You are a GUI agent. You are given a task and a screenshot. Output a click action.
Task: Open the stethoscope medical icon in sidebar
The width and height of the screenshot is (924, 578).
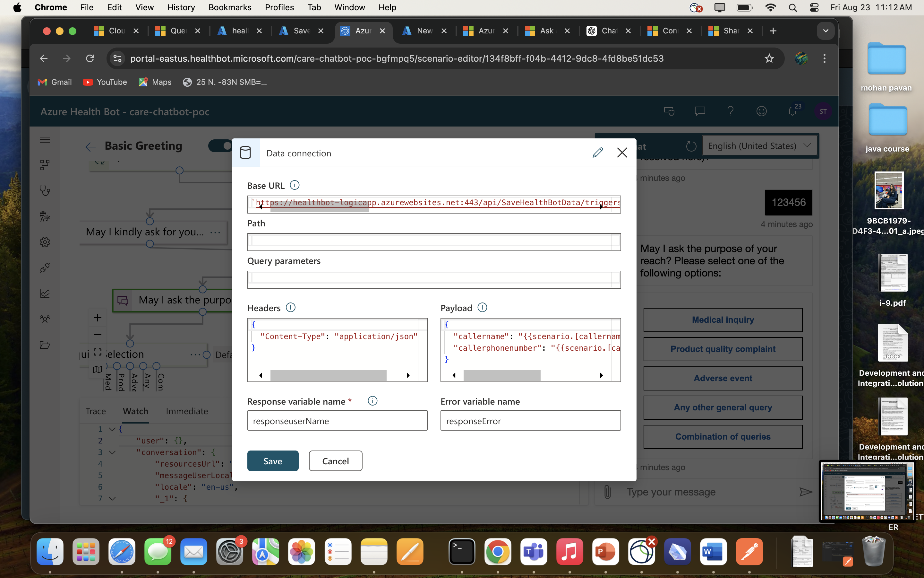click(45, 190)
